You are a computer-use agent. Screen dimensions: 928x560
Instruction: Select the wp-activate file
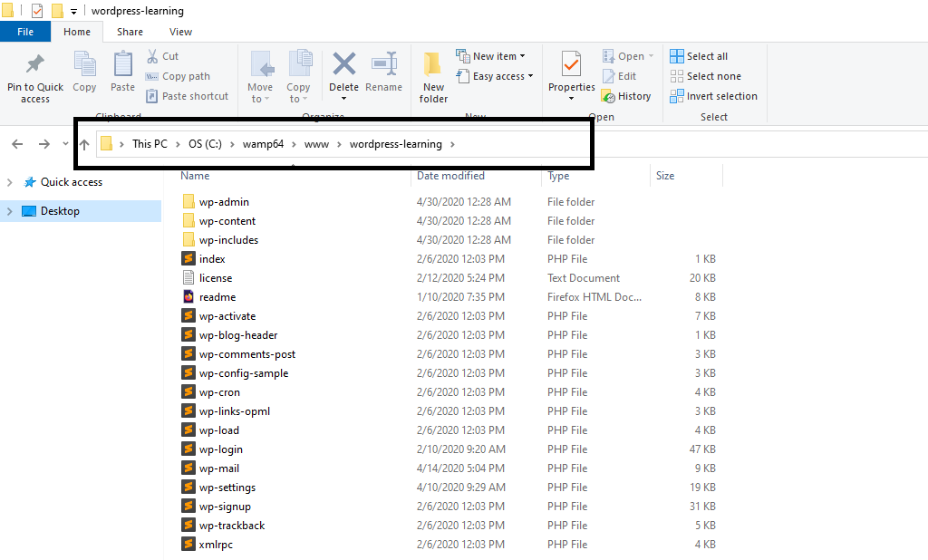(x=227, y=316)
